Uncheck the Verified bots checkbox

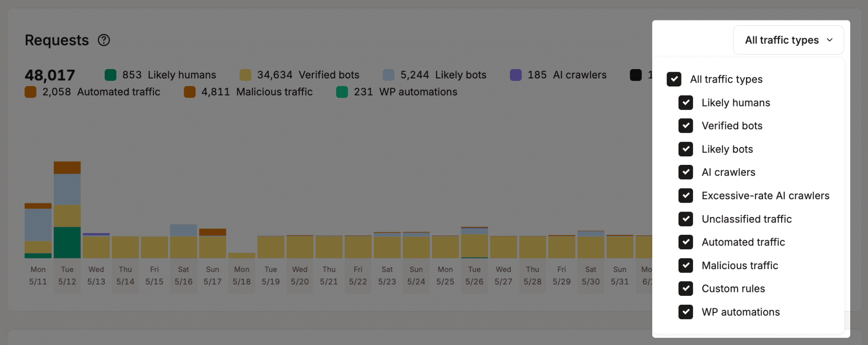coord(686,126)
